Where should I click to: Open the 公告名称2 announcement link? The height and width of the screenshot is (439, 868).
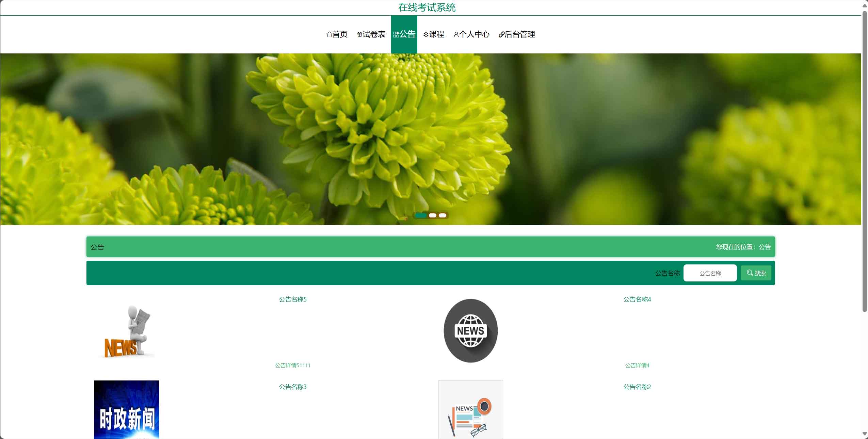(637, 387)
